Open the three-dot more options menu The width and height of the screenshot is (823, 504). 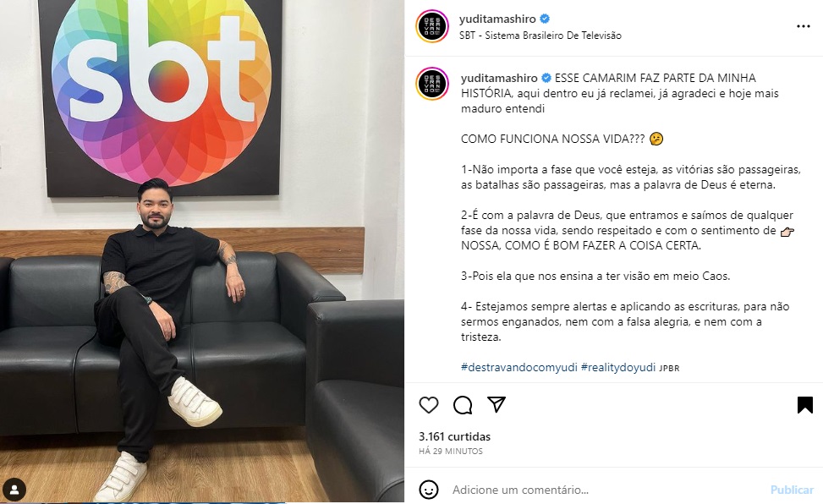[803, 26]
